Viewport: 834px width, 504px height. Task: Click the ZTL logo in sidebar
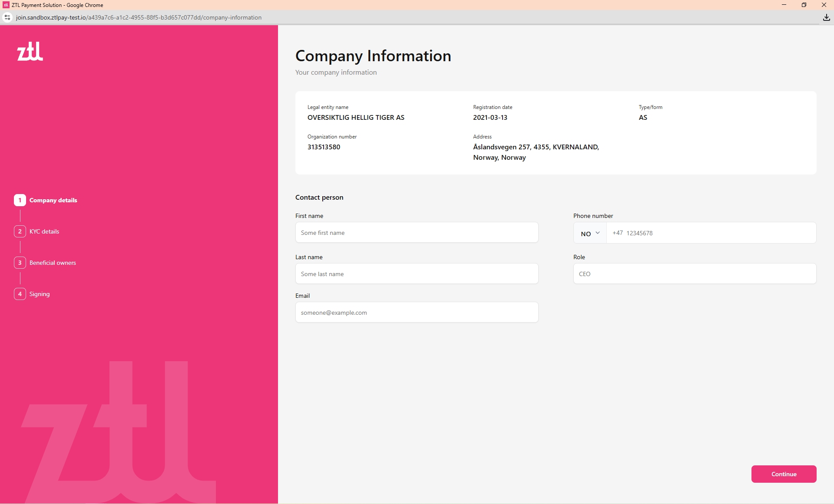[x=30, y=51]
